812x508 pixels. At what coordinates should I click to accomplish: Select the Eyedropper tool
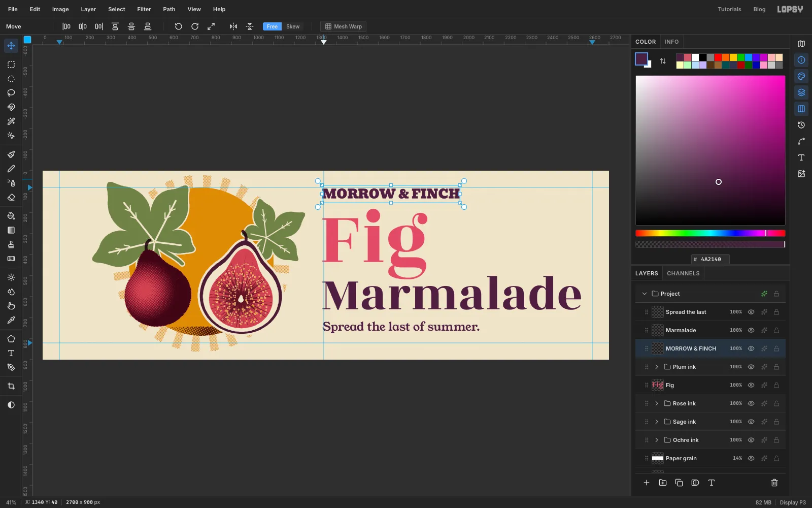(x=11, y=320)
